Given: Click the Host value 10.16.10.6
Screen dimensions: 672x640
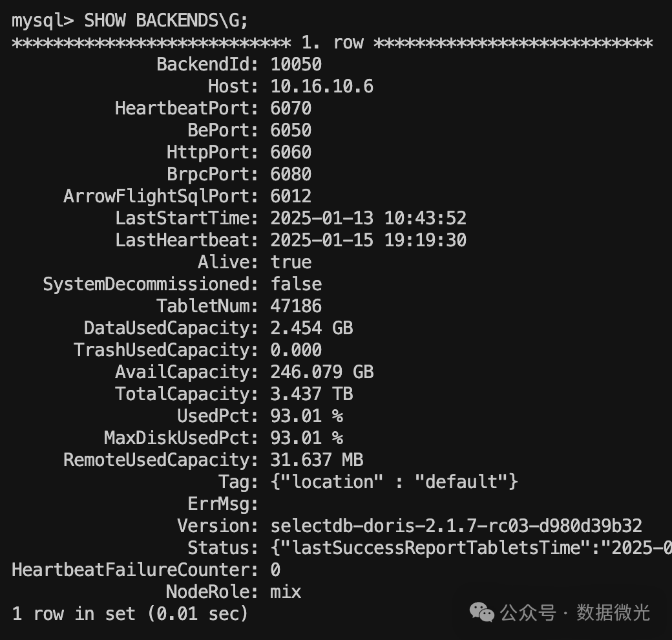Looking at the screenshot, I should click(322, 86).
